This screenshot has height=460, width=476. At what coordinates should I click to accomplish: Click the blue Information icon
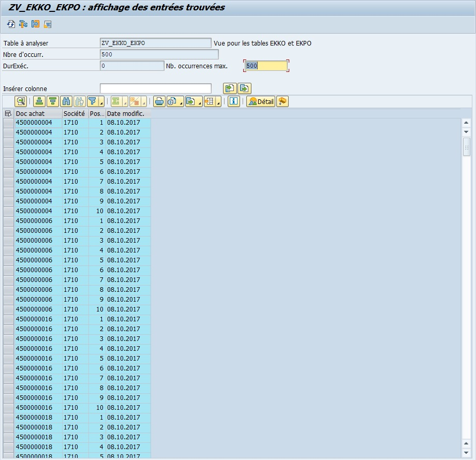[233, 101]
